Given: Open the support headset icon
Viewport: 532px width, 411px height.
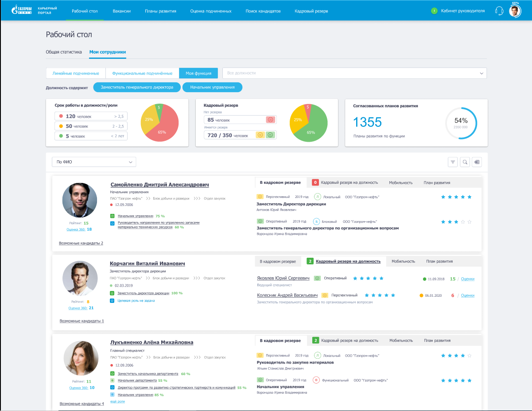Looking at the screenshot, I should click(499, 11).
